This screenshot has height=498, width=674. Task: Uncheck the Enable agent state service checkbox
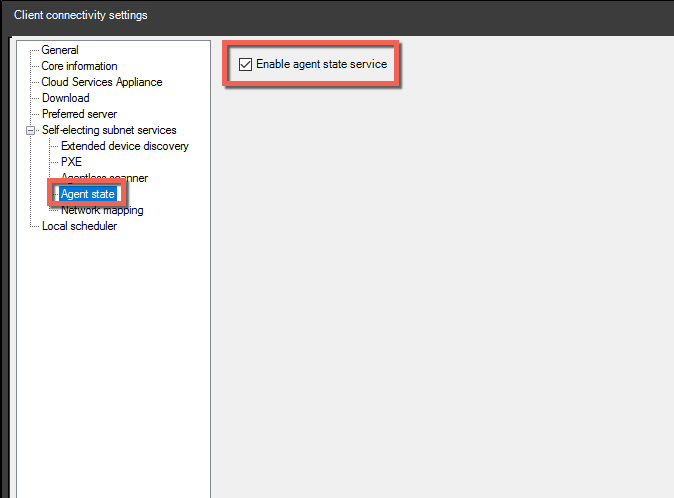tap(245, 64)
